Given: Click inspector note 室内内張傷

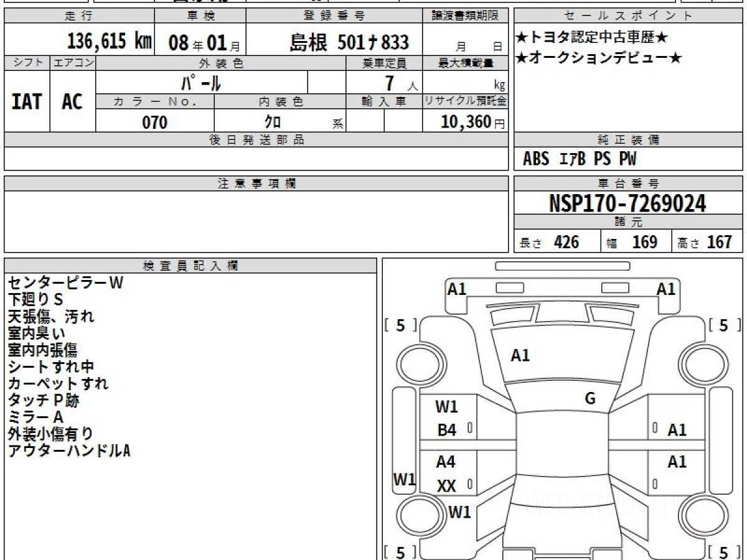Looking at the screenshot, I should (42, 350).
